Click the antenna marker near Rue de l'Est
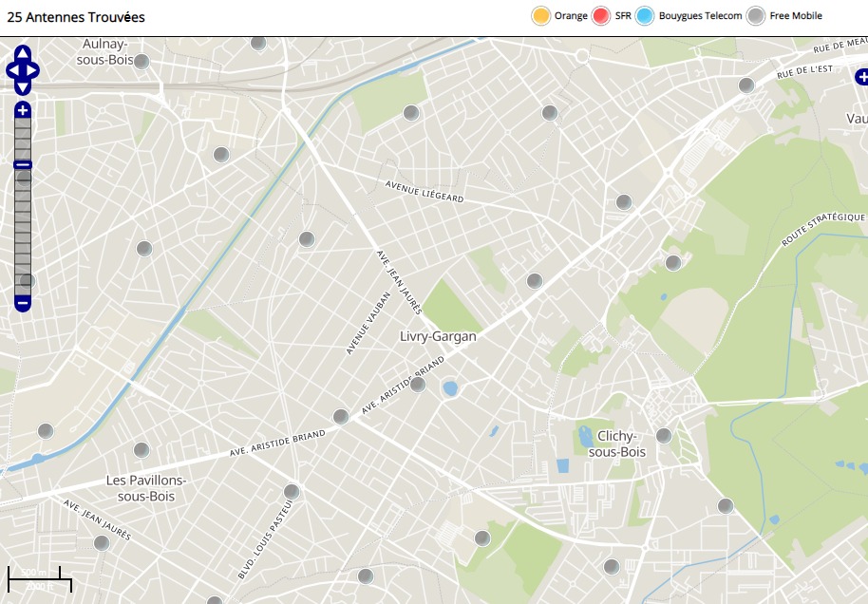868x604 pixels. coord(746,85)
